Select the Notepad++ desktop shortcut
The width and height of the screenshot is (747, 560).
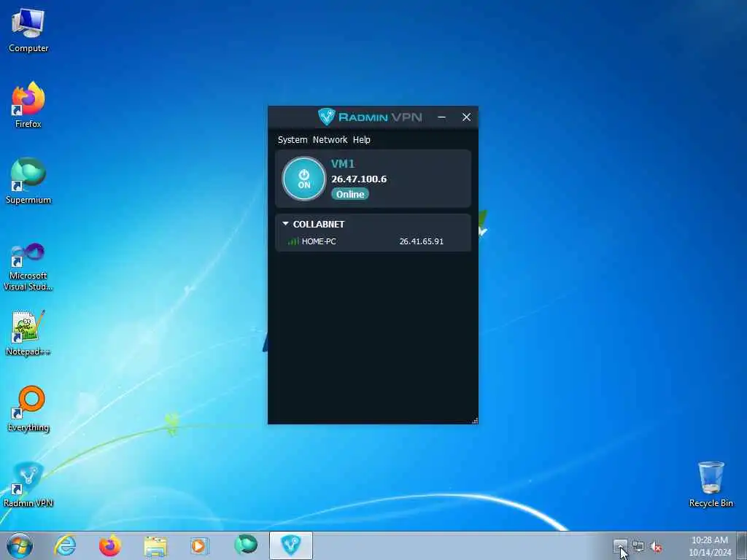point(28,332)
